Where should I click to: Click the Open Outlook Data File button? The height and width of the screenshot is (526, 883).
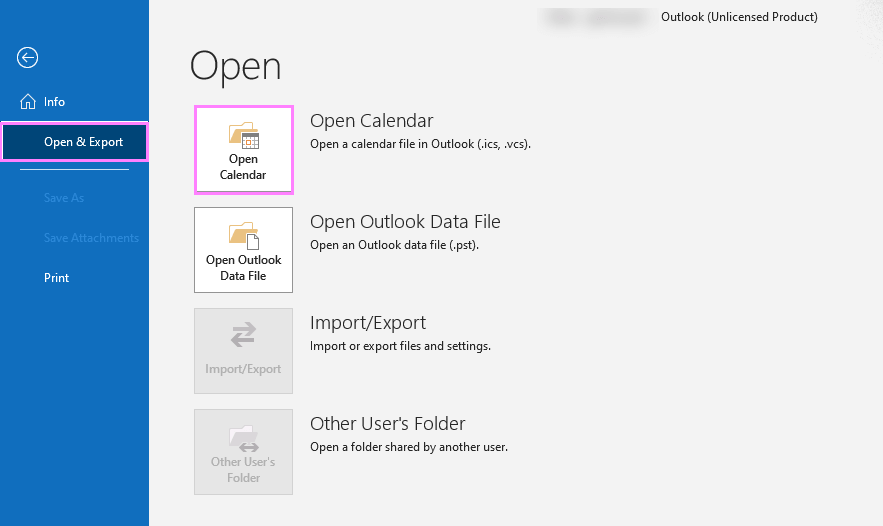coord(243,250)
